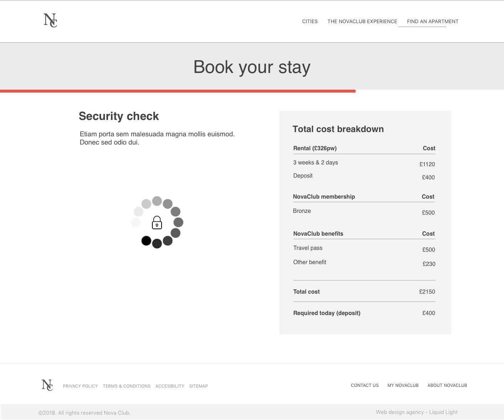The image size is (504, 420).
Task: Click the Travel pass benefit row
Action: pos(364,248)
